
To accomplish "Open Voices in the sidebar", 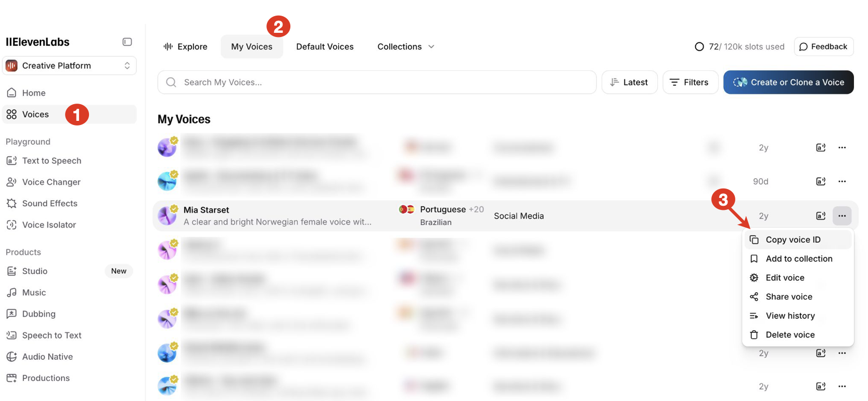I will (69, 114).
